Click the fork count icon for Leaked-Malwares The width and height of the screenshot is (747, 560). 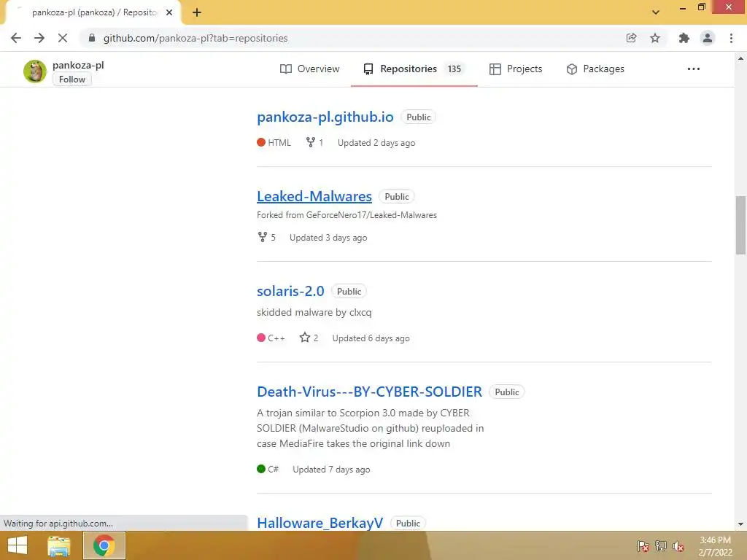tap(263, 237)
